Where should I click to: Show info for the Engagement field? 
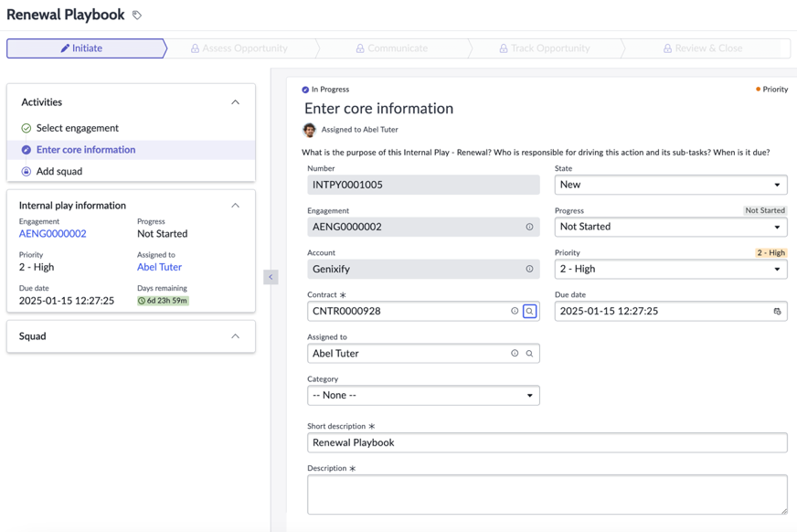coord(529,227)
